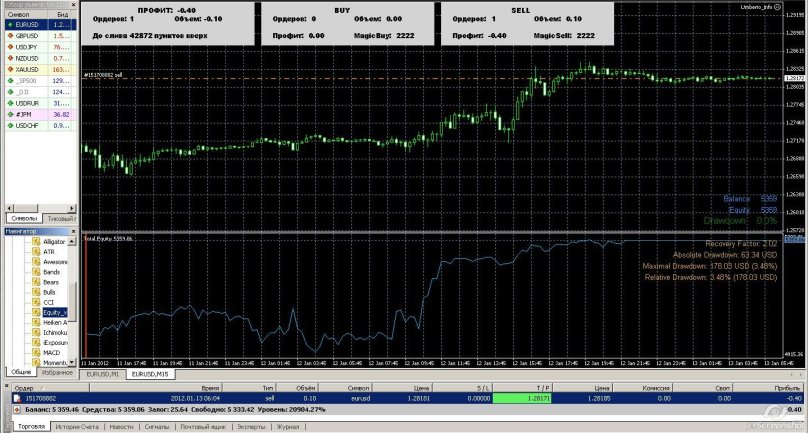Click the Bands indicator icon in Navigator
Viewport: 808px width, 433px height.
pyautogui.click(x=35, y=271)
